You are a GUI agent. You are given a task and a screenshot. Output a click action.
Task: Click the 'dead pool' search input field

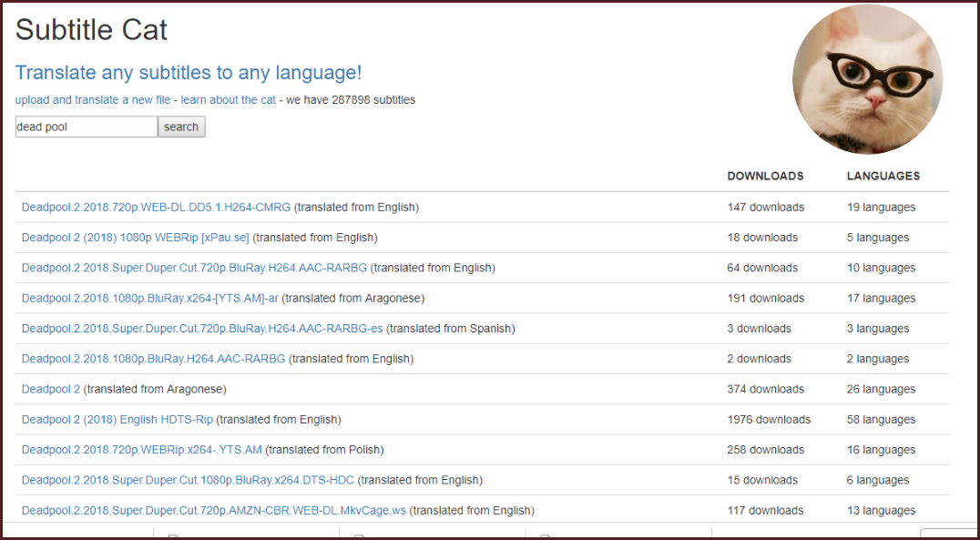pyautogui.click(x=87, y=127)
